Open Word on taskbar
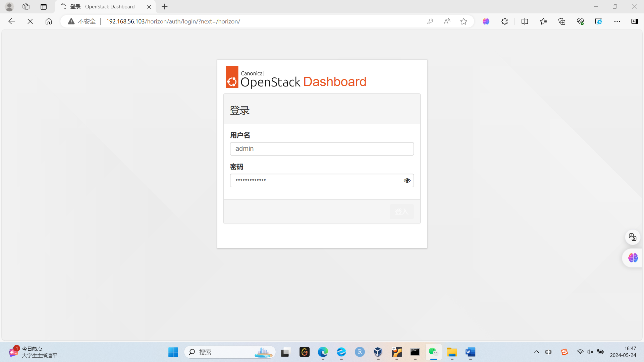This screenshot has height=362, width=644. pos(471,352)
